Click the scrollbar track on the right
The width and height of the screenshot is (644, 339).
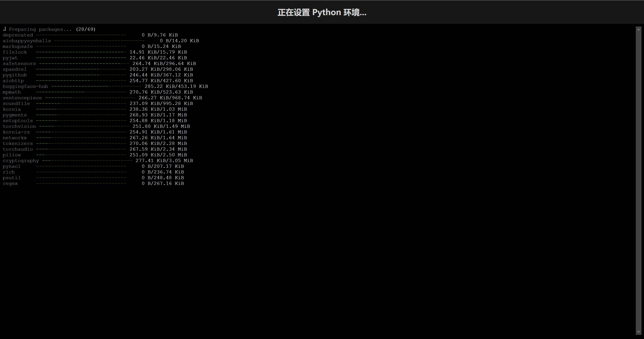tap(639, 175)
